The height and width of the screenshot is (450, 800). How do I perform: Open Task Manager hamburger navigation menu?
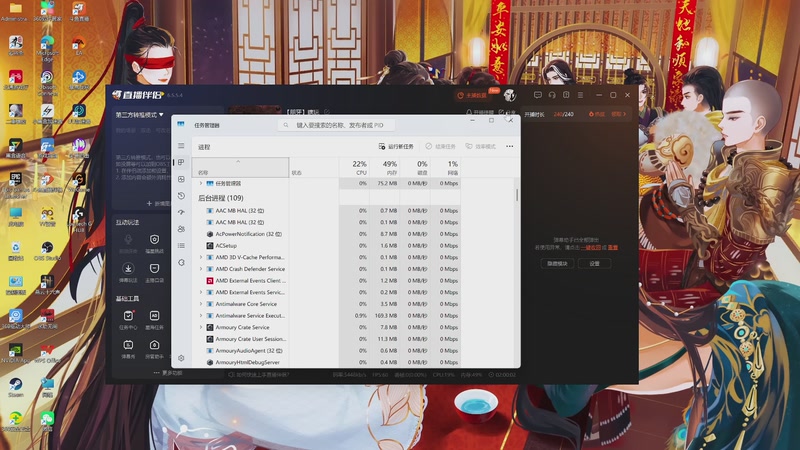click(181, 146)
